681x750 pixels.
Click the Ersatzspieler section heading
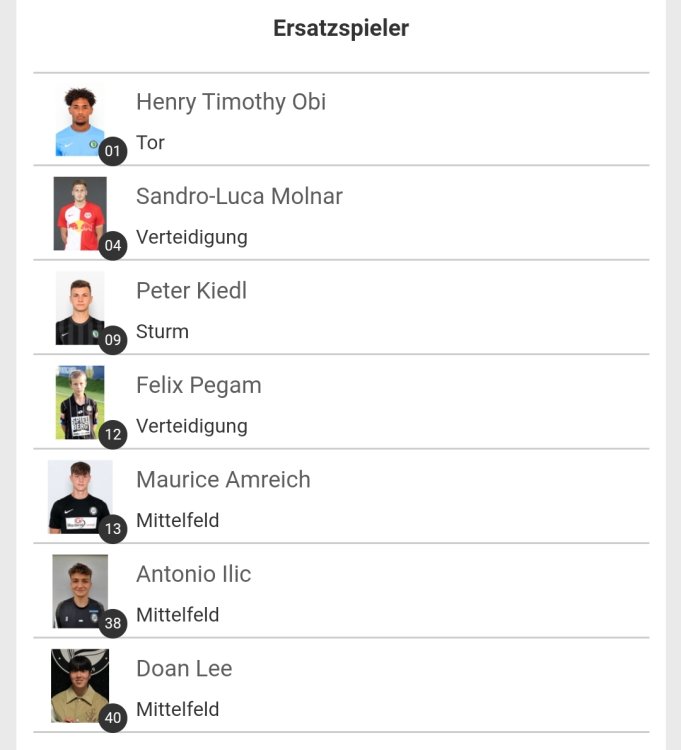(341, 29)
